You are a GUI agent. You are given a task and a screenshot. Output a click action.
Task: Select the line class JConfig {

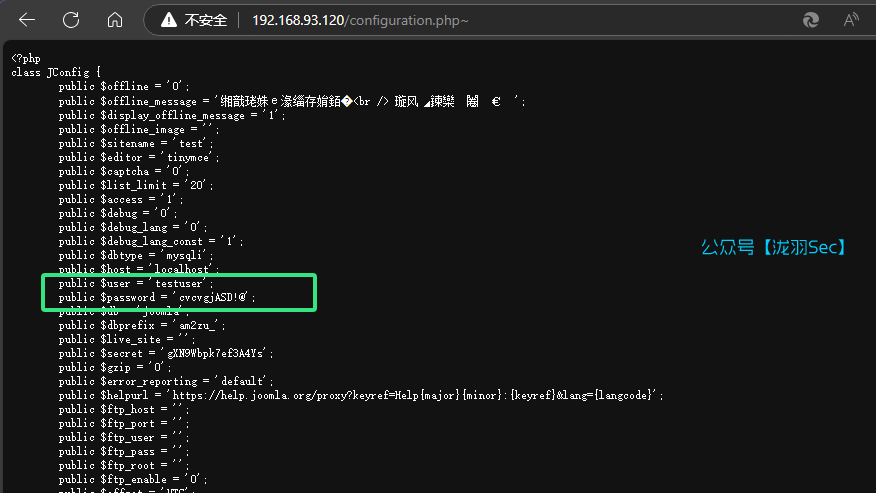[56, 72]
